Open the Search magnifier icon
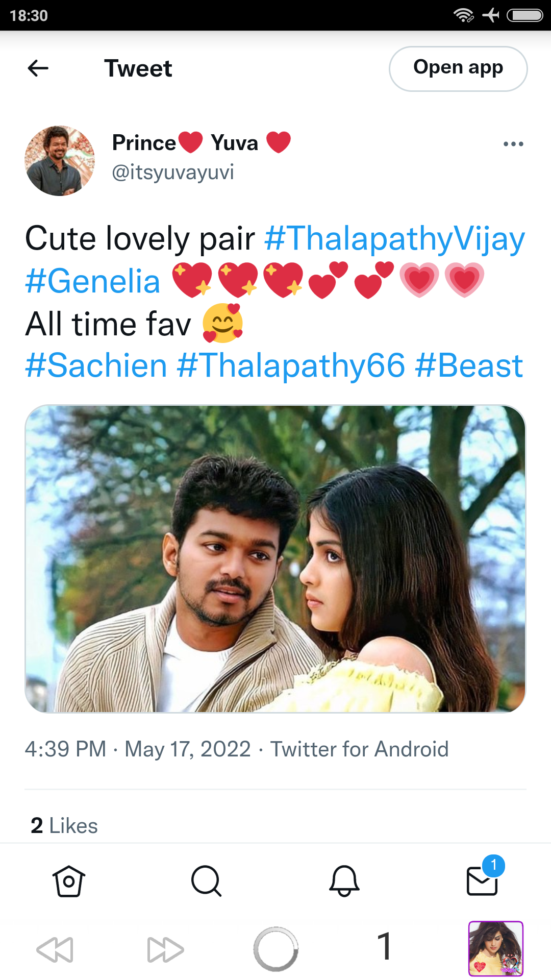 pyautogui.click(x=206, y=881)
